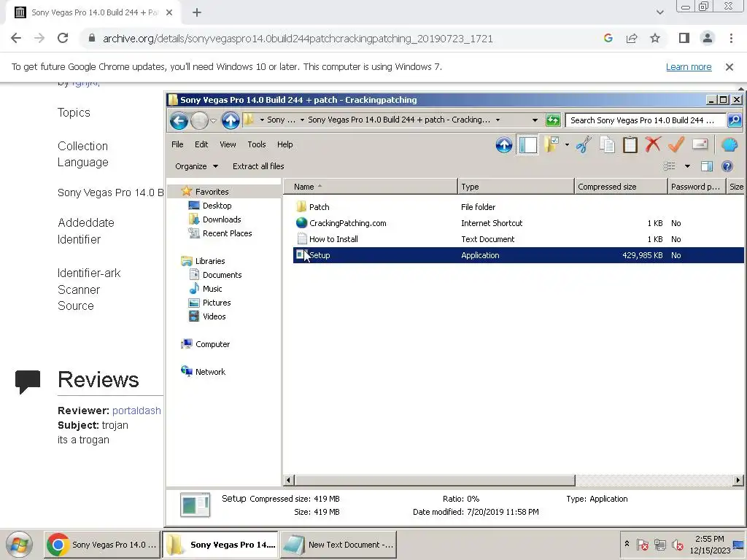Viewport: 747px width, 560px height.
Task: Open the Edit menu
Action: (x=201, y=144)
